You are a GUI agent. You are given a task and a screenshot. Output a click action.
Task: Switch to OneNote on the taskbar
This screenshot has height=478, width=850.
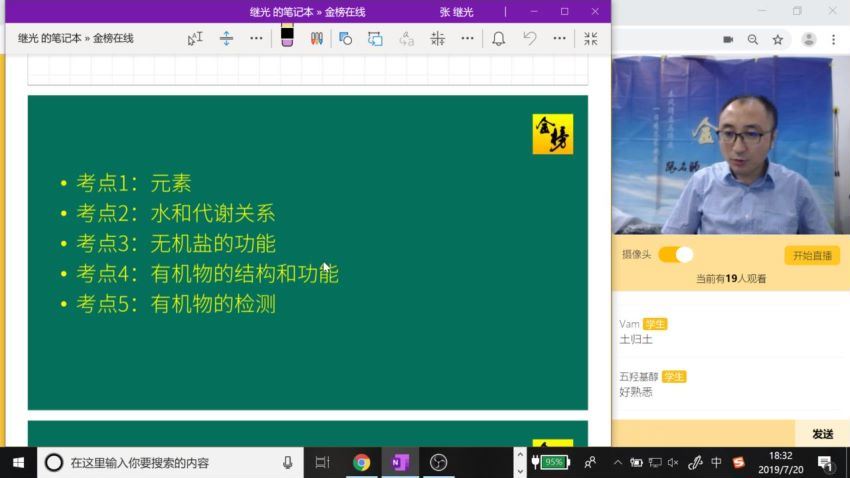coord(400,462)
